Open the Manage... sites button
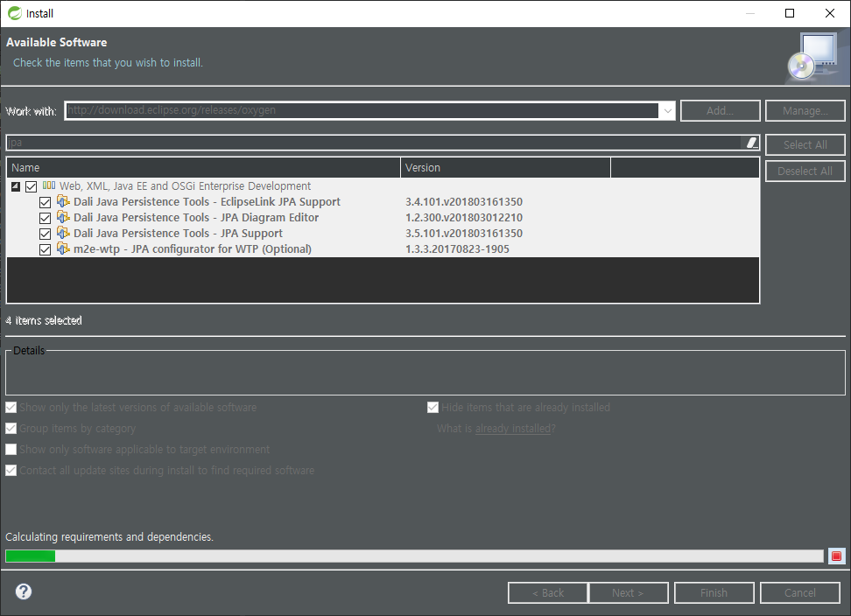The height and width of the screenshot is (616, 851). (x=805, y=110)
